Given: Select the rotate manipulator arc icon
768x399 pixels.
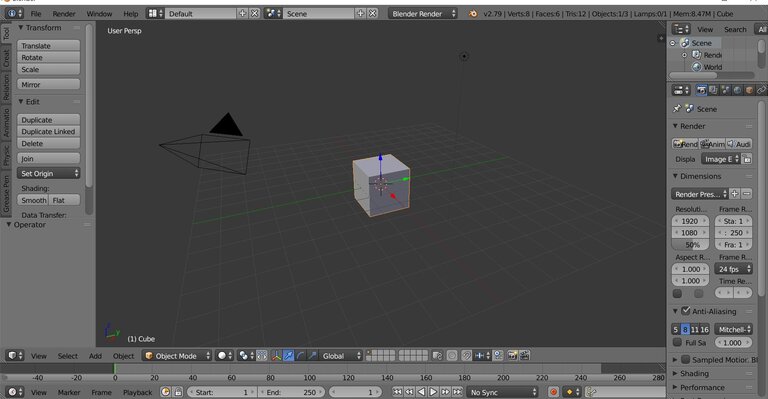Looking at the screenshot, I should coord(300,356).
